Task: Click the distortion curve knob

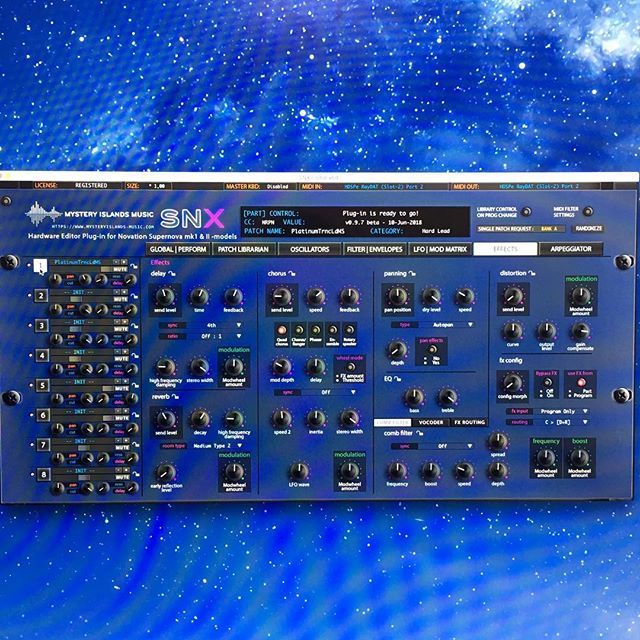Action: point(513,332)
